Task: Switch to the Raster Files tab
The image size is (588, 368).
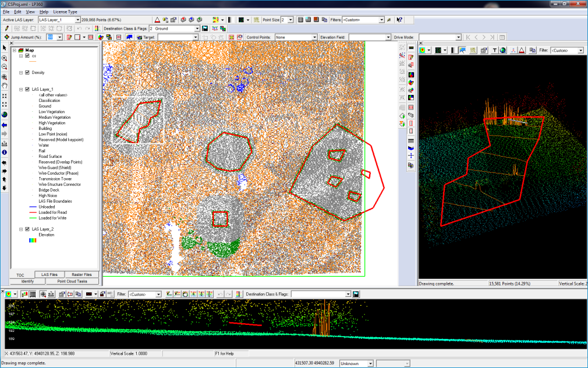Action: [x=82, y=275]
